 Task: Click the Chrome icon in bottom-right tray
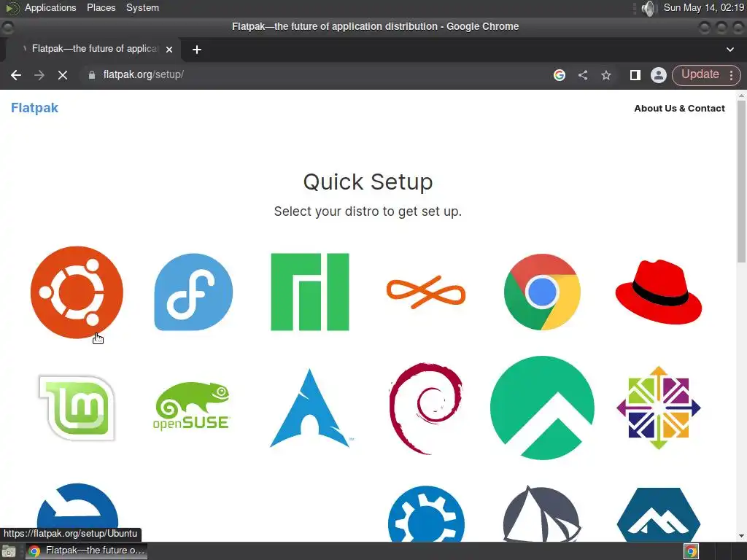click(x=692, y=551)
